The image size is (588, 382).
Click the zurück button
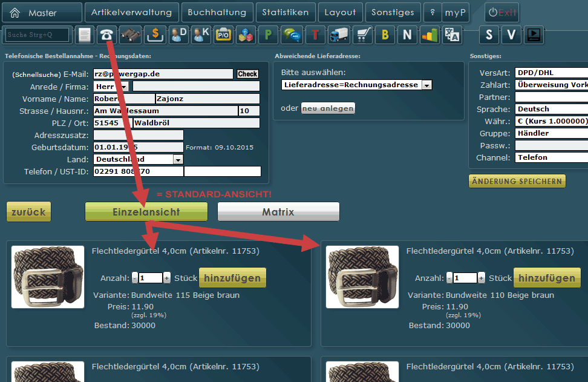28,212
